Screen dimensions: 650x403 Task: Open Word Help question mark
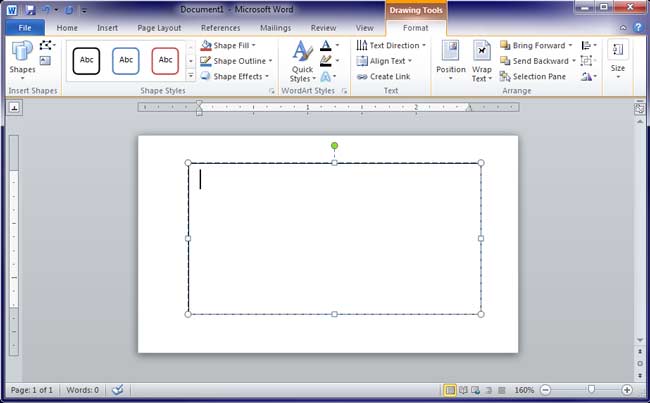point(638,28)
